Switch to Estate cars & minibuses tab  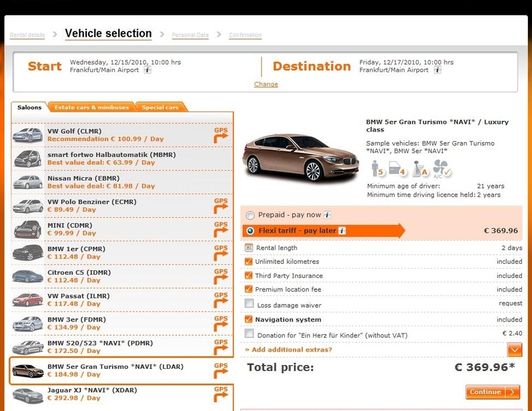tap(91, 108)
